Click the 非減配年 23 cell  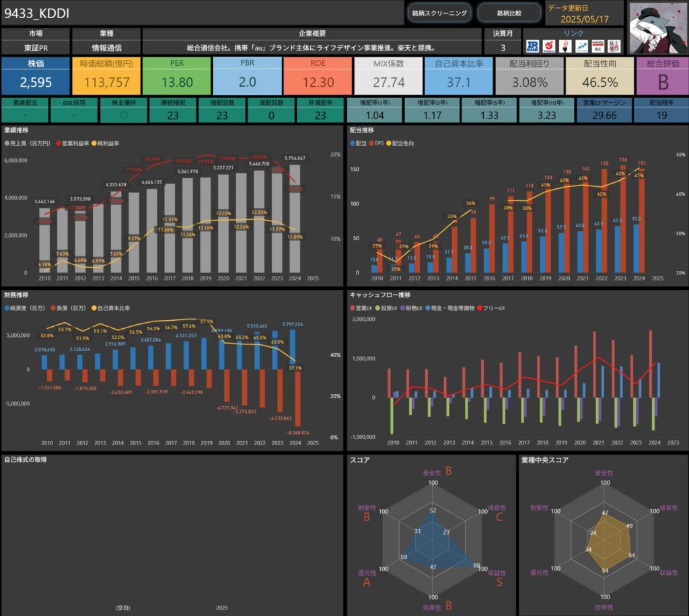[320, 110]
